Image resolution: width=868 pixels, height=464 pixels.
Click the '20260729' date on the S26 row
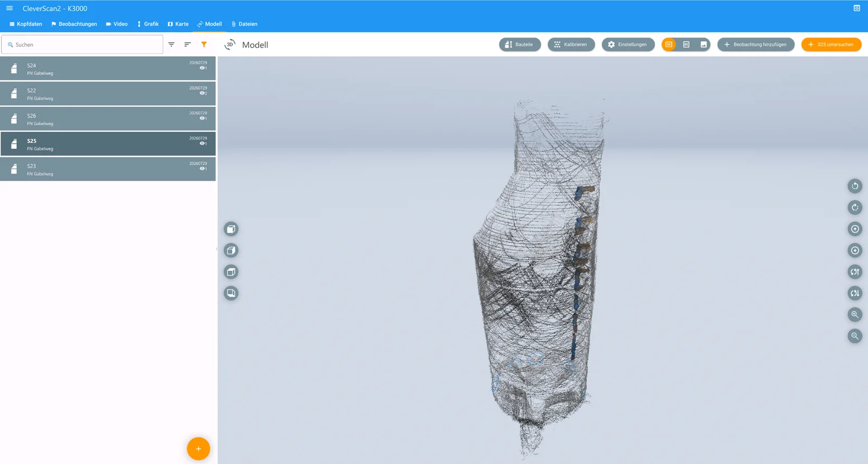198,113
